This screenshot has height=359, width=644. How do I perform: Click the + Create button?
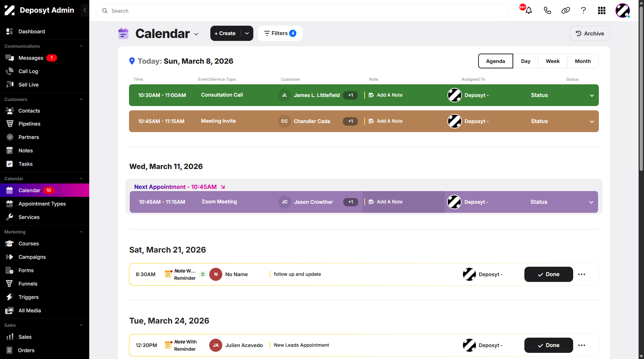[225, 33]
